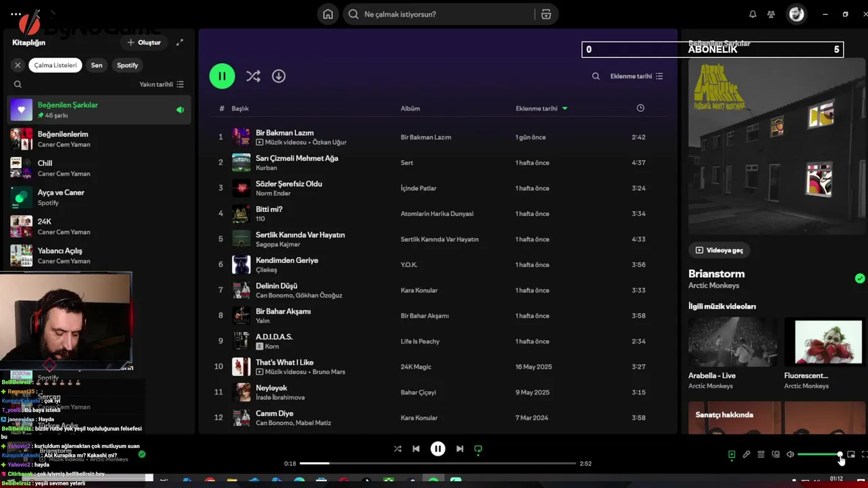This screenshot has width=868, height=488.
Task: Open the notifications bell
Action: 753,14
